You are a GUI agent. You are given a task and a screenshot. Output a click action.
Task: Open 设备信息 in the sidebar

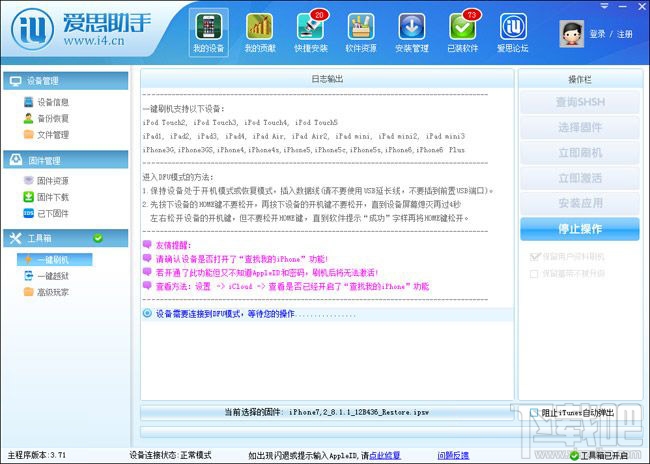(46, 102)
